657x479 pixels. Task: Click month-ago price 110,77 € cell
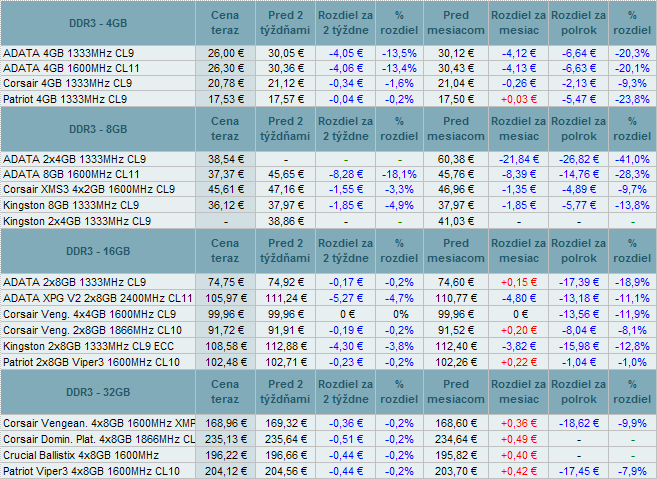456,298
